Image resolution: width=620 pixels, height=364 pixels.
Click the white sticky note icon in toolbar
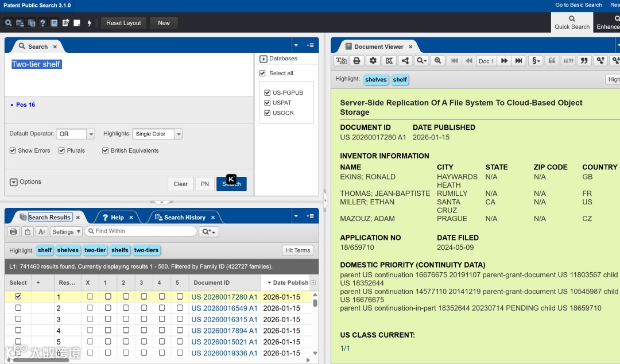[77, 23]
